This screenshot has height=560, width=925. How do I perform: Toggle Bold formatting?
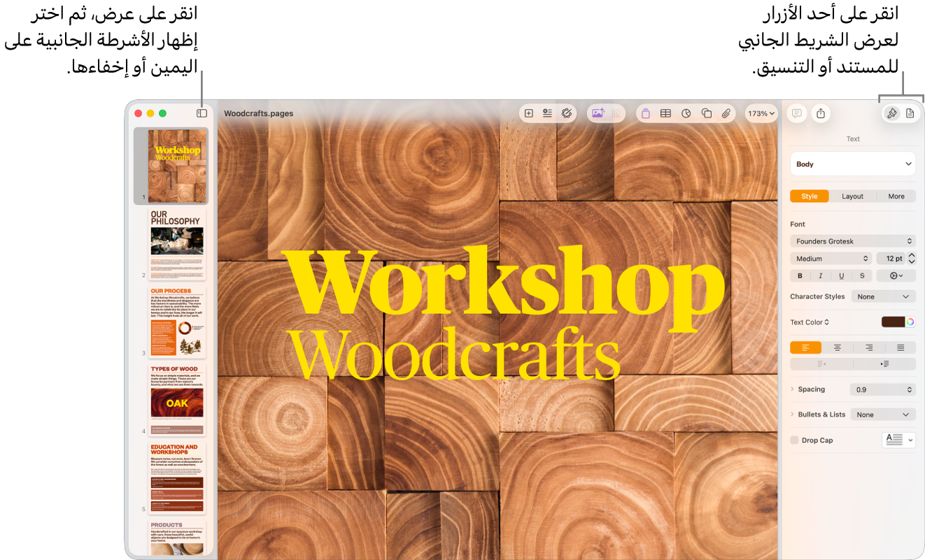point(800,276)
